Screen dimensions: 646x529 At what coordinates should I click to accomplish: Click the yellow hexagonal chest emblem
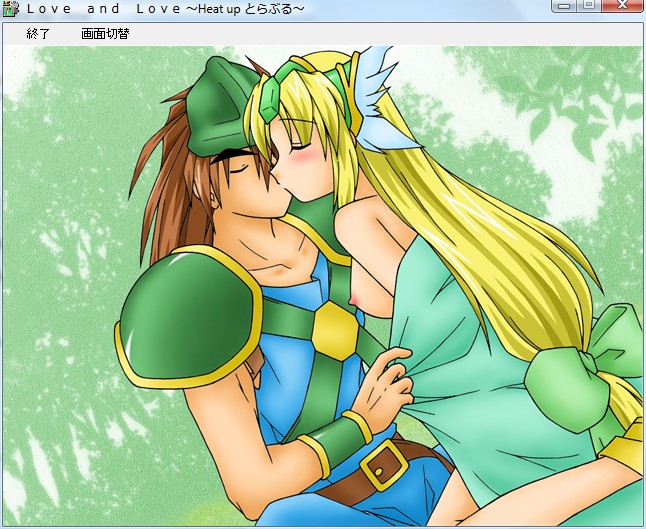click(335, 330)
